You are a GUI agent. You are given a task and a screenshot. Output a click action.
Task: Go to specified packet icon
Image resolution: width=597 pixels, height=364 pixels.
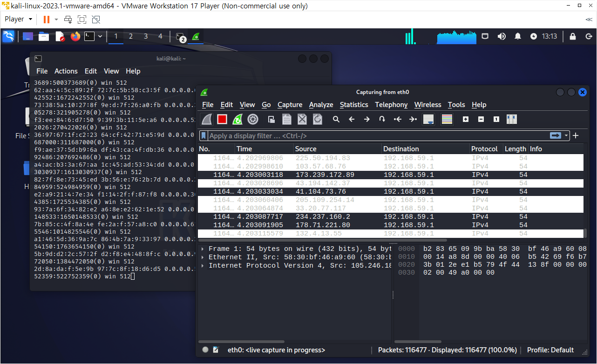click(x=382, y=119)
